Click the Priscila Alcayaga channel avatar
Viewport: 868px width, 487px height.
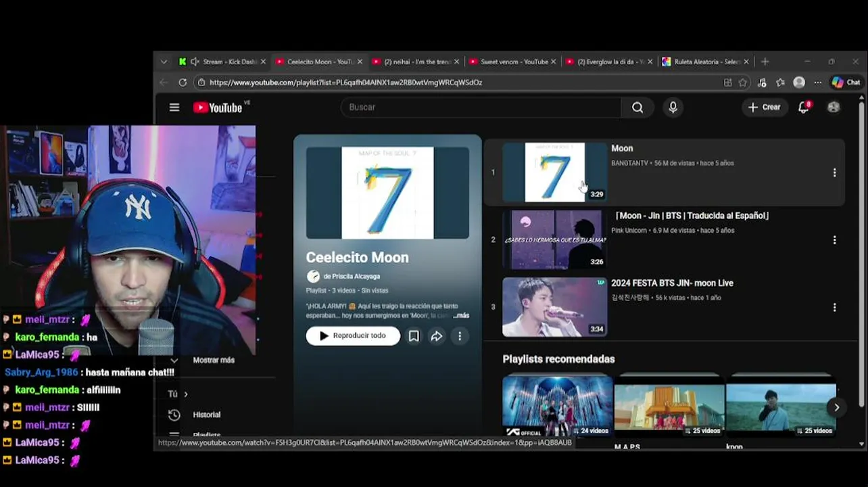point(313,276)
